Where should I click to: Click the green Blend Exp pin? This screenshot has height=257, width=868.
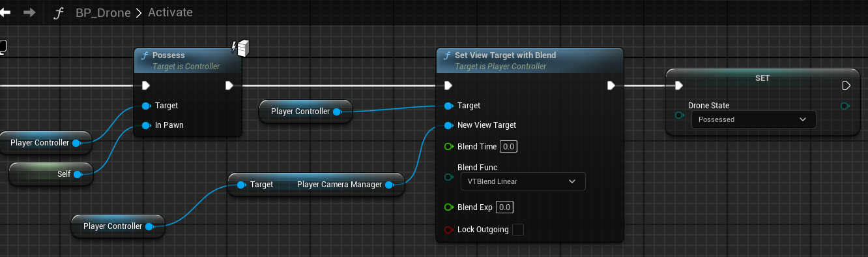pos(448,207)
